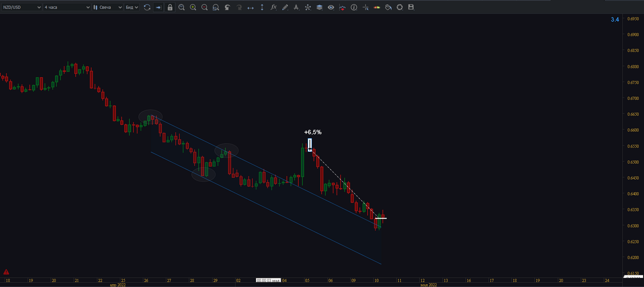Screen dimensions: 644x287
Task: Click the zoom out magnifier
Action: pyautogui.click(x=204, y=7)
